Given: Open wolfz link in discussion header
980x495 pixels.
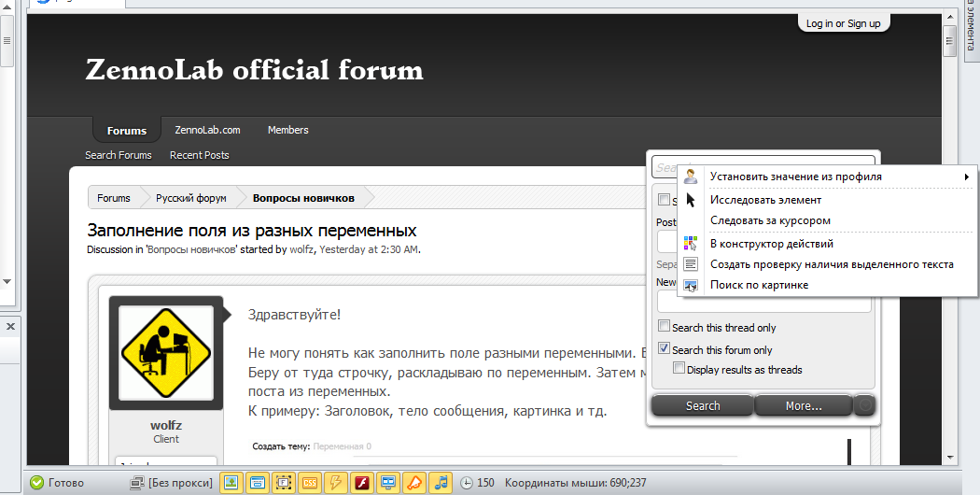Looking at the screenshot, I should pos(301,249).
